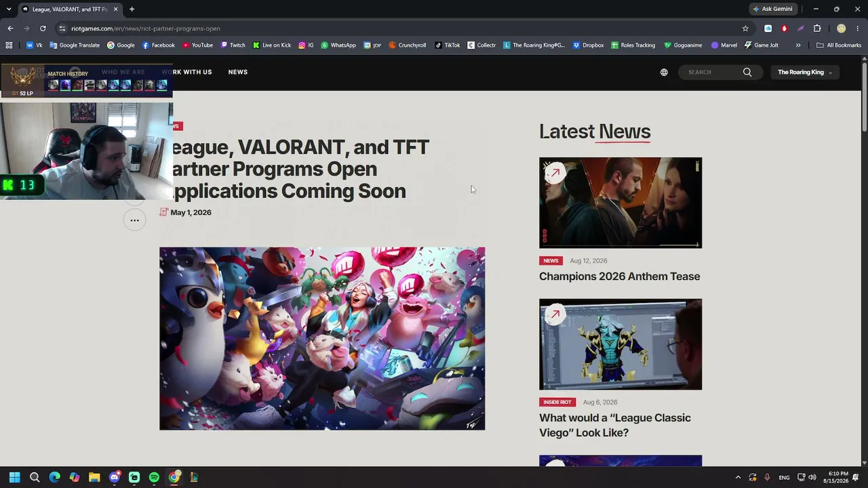Open the Twitch bookmark
The image size is (868, 488).
click(x=233, y=45)
